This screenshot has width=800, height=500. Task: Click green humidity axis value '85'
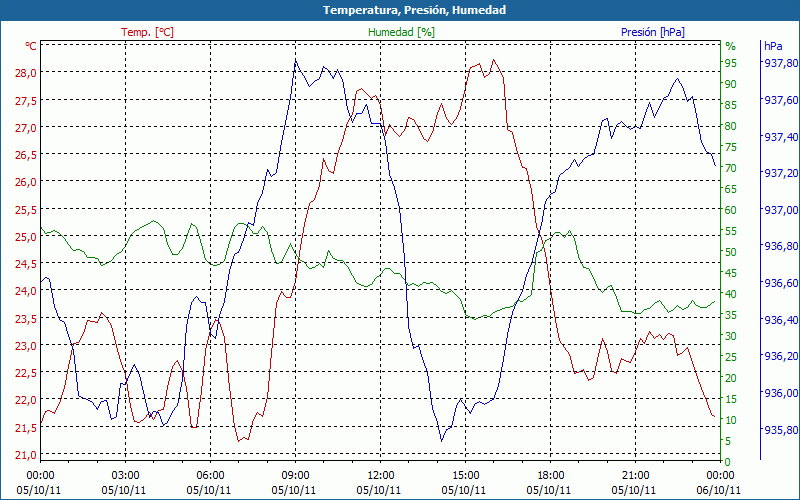tap(731, 105)
